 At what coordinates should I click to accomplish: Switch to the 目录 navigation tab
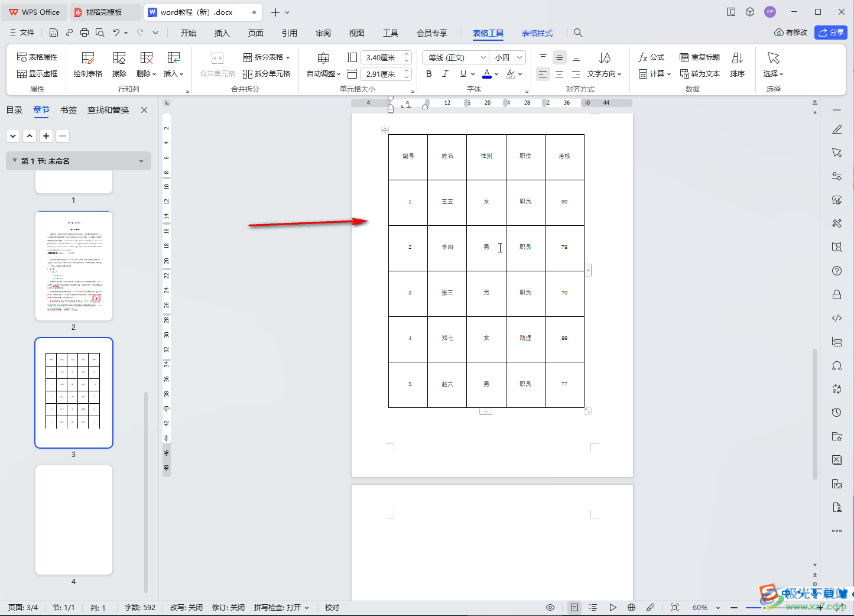point(14,110)
